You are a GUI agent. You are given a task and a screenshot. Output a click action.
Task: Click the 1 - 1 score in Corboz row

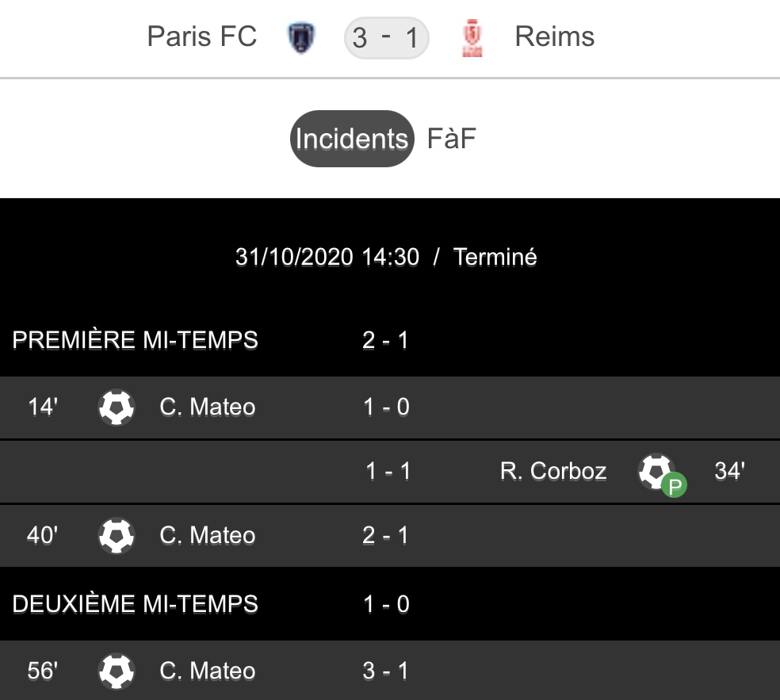(388, 472)
